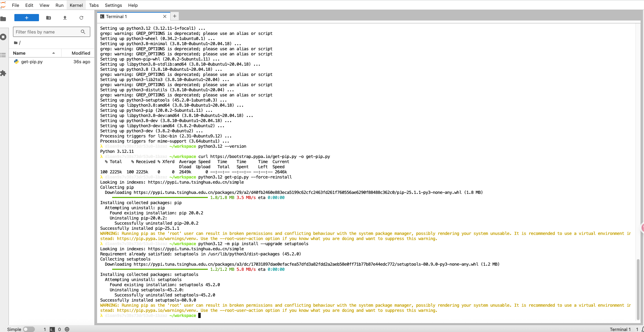Open the Running Terminals and Kernels panel

[x=3, y=37]
